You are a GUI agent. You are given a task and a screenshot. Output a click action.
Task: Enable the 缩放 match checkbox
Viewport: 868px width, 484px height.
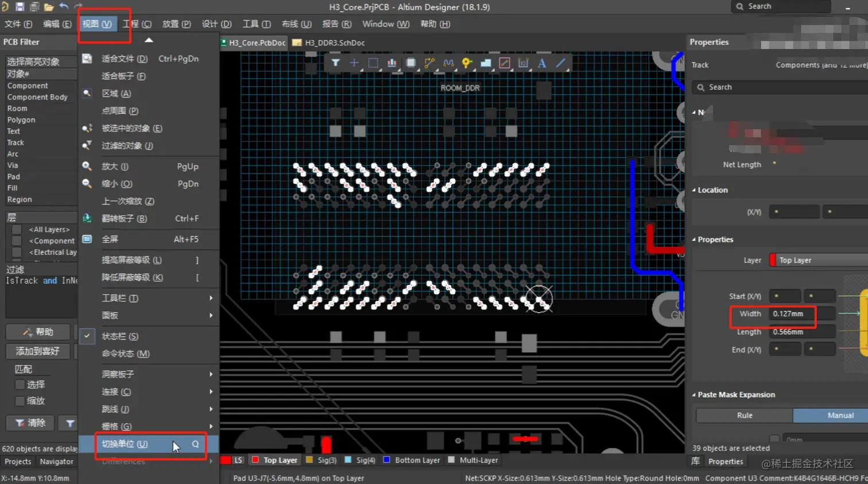pyautogui.click(x=20, y=401)
